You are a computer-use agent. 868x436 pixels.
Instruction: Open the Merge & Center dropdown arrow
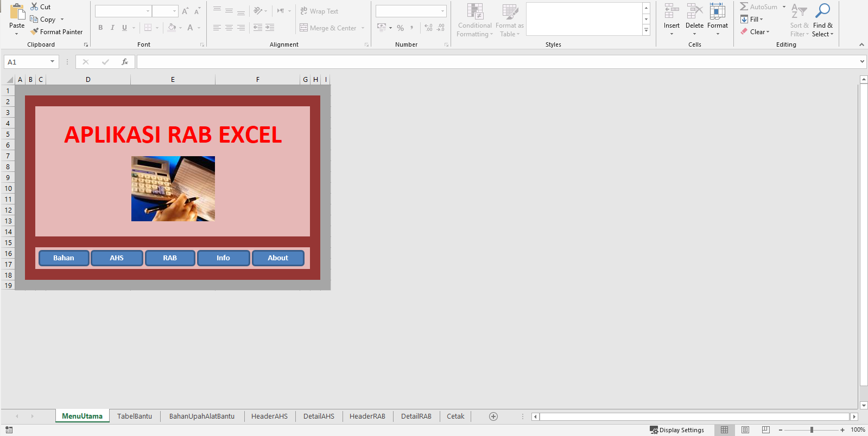pos(363,28)
